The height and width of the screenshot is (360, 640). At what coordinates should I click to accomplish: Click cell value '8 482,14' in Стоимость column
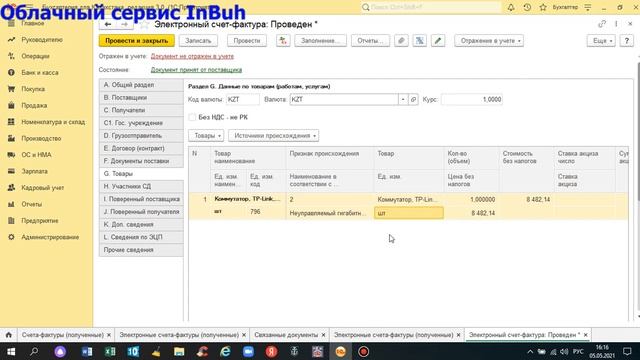tap(538, 199)
